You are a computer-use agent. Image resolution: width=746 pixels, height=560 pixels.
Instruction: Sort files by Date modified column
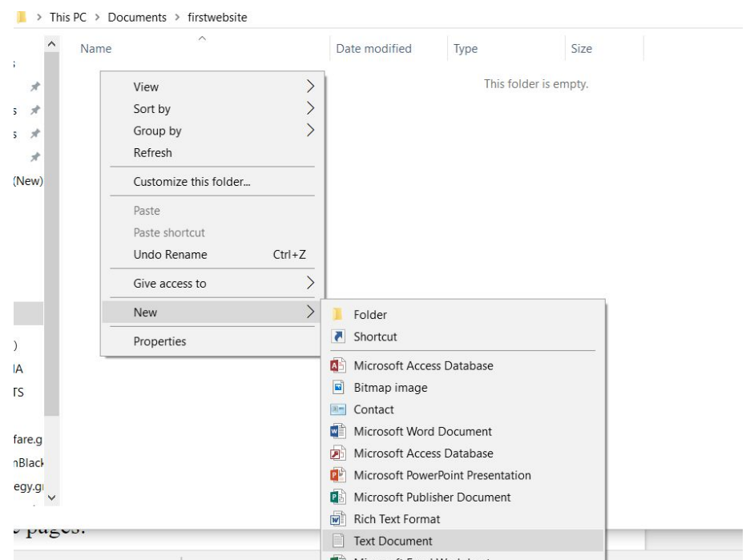point(373,49)
